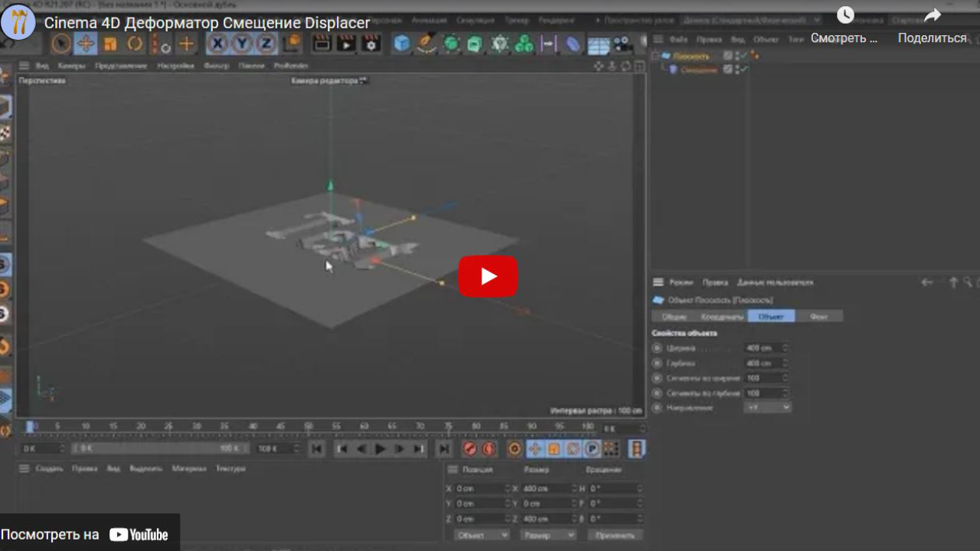Screen dimensions: 980x551
Task: Toggle the Смещение layer checkbox
Action: (728, 70)
